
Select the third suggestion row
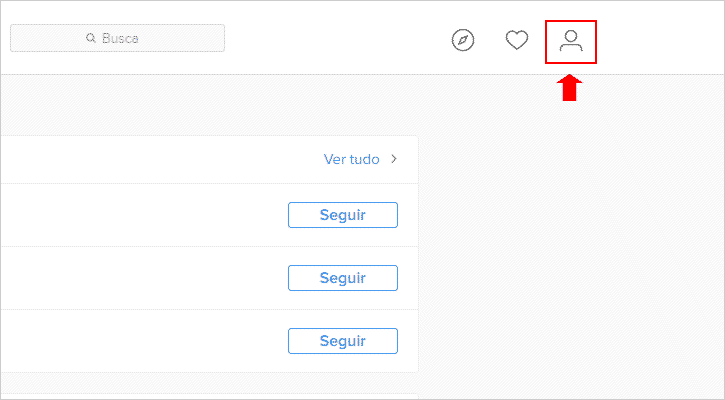click(209, 341)
